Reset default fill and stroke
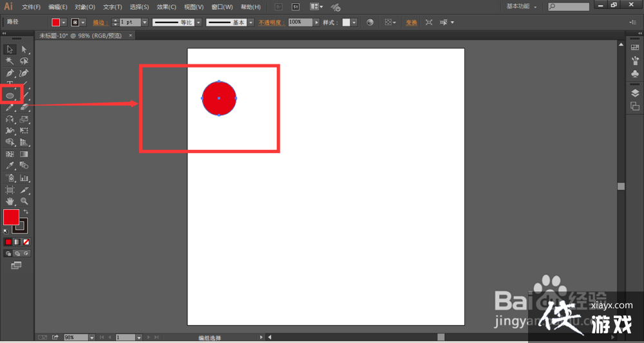 pos(6,232)
